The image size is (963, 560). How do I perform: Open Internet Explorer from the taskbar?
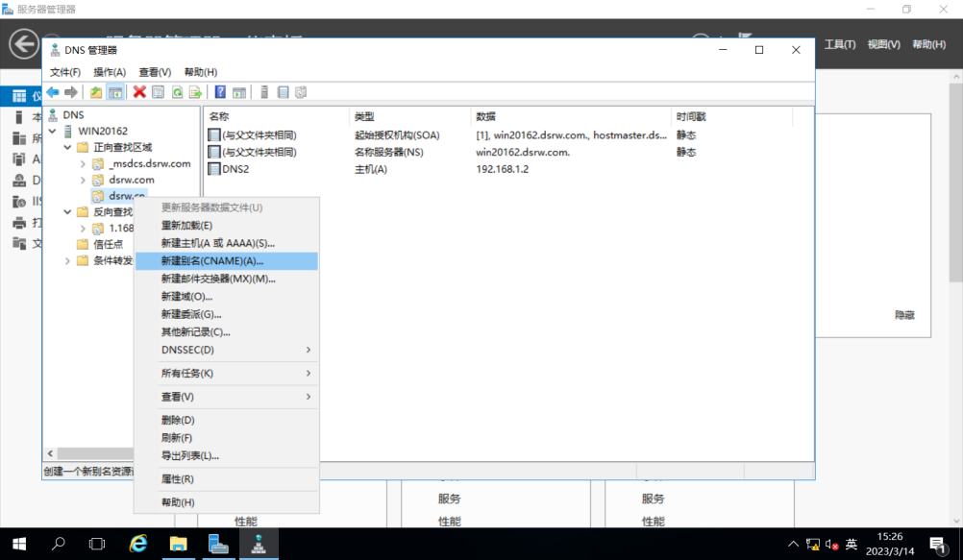(138, 544)
